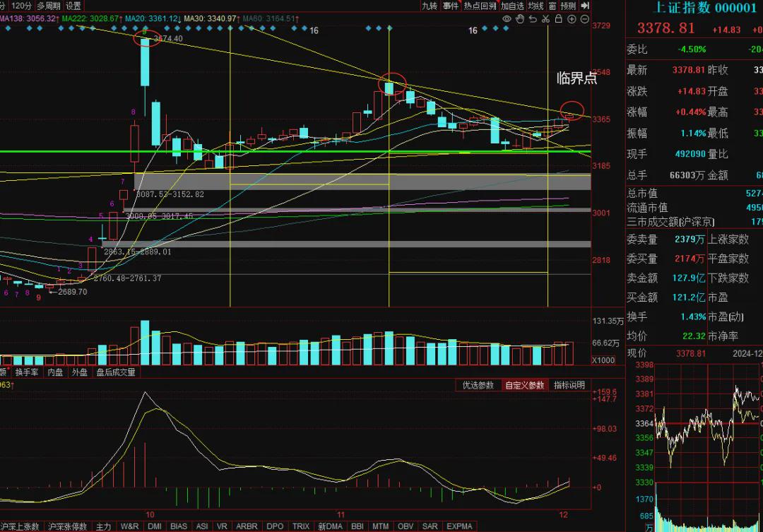Zoom out with the minus circle icon
763x532 pixels.
pos(585,19)
